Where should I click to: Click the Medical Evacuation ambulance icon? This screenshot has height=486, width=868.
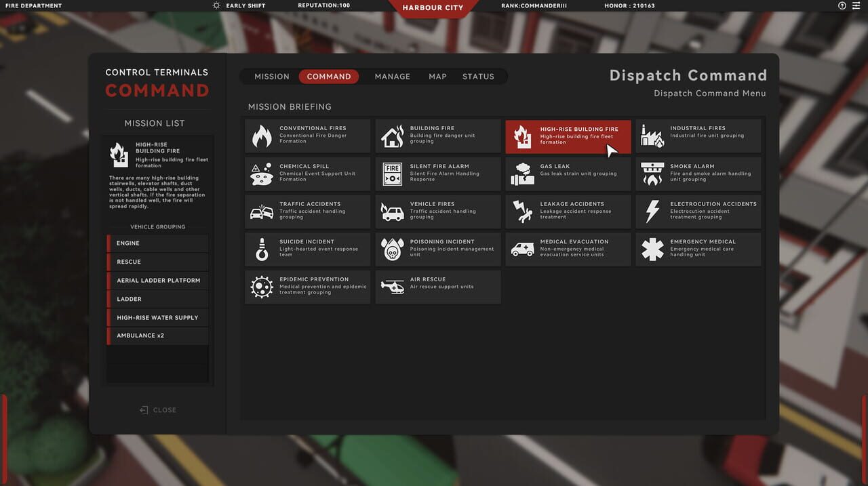(x=521, y=248)
